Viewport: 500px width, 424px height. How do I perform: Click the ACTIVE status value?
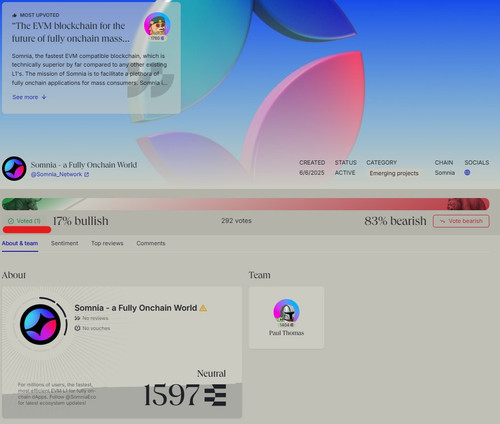coord(345,173)
